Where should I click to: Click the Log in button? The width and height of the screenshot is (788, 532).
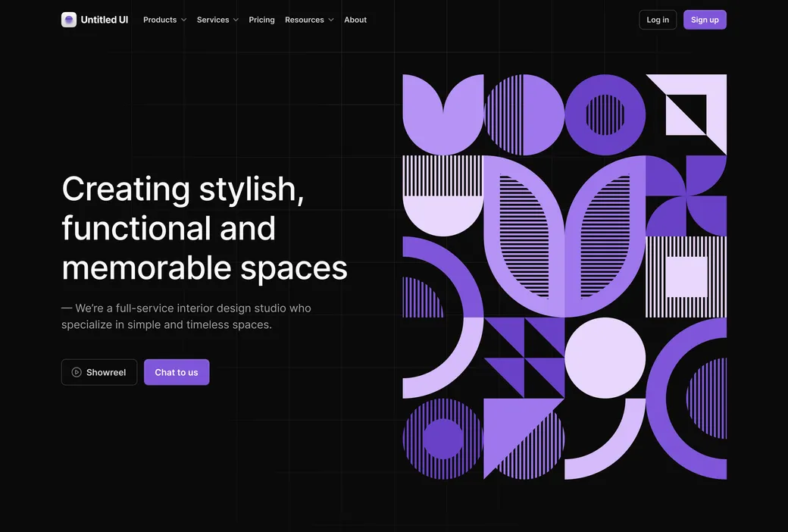point(657,19)
